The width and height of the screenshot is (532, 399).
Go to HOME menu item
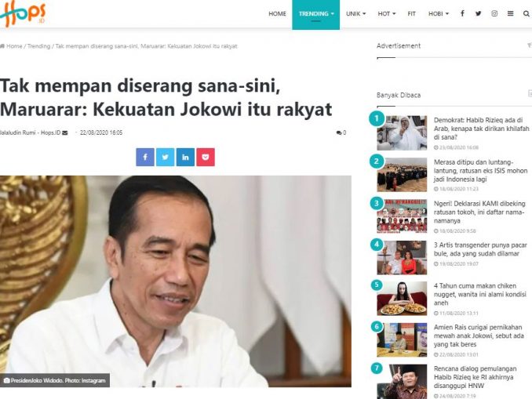click(277, 14)
